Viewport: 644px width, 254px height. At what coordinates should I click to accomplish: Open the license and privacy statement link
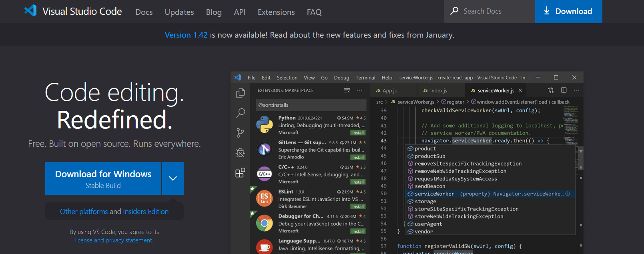tap(114, 240)
